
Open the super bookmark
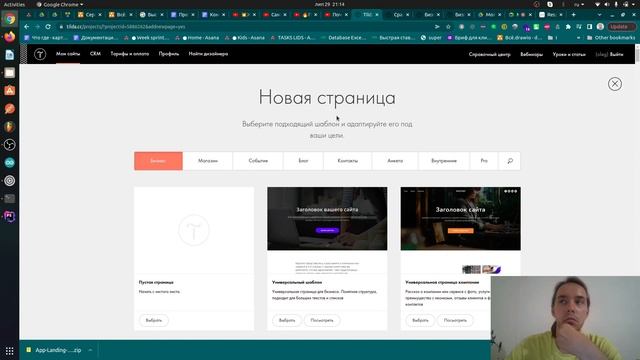(431, 38)
